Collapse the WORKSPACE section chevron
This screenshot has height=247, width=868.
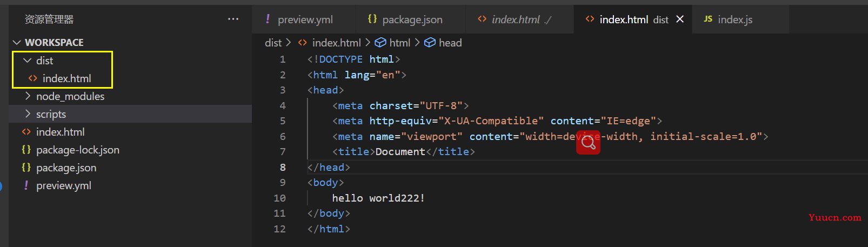[x=17, y=42]
